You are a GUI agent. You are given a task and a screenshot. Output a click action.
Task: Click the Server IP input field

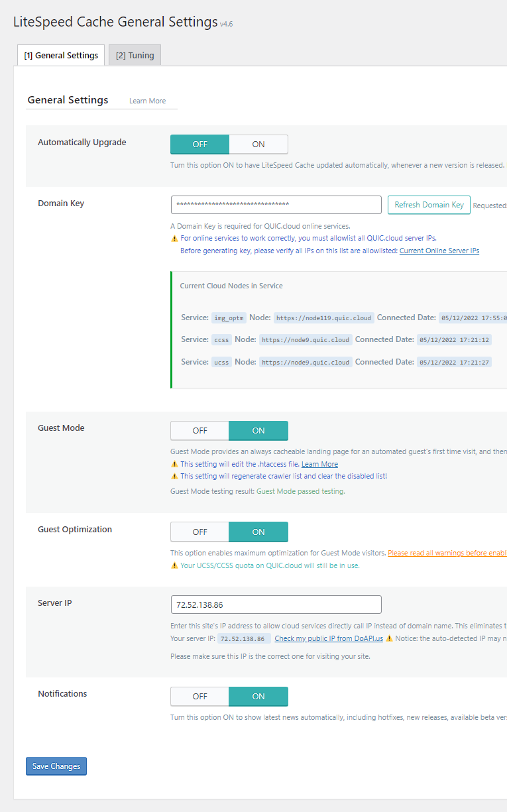[x=276, y=605]
